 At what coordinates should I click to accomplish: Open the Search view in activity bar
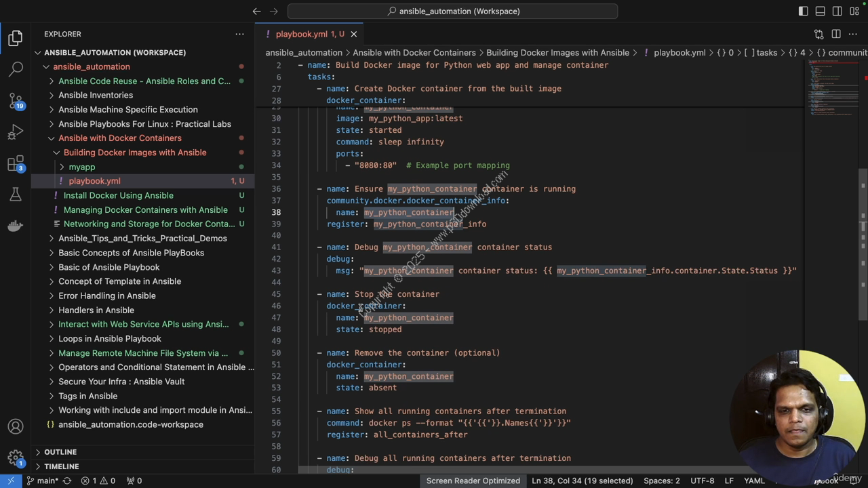(16, 68)
